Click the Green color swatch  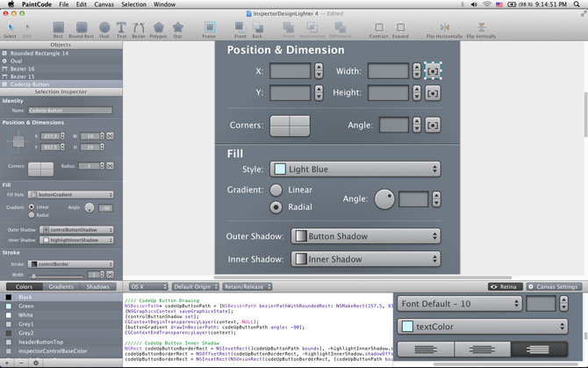pos(9,307)
